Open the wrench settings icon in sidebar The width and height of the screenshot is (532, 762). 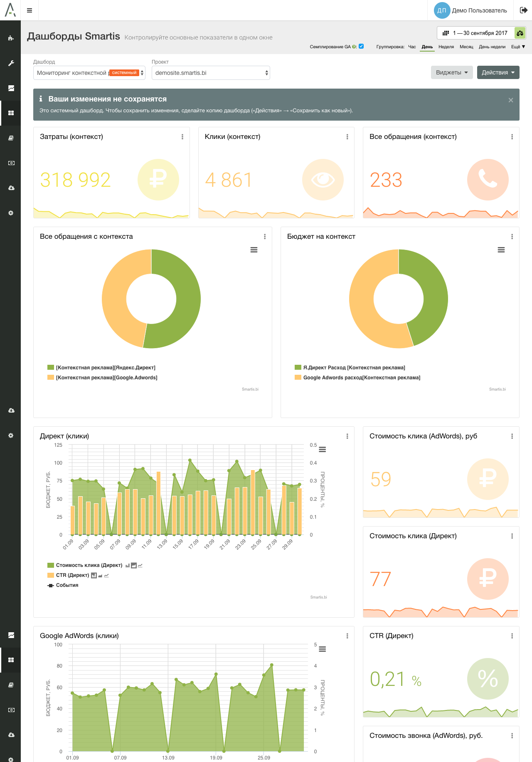11,63
